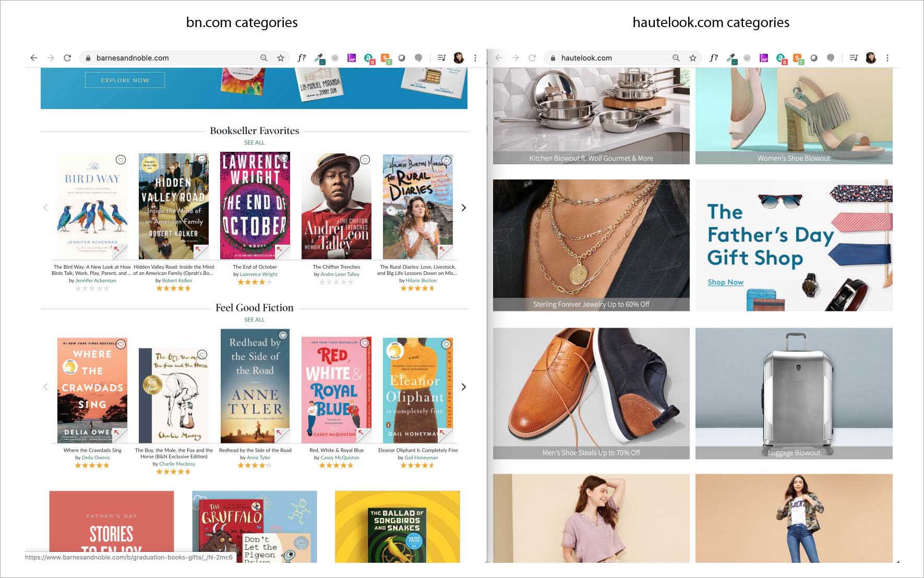Open Ballad of Songbirds and Snakes banner
The image size is (924, 578).
tap(398, 526)
